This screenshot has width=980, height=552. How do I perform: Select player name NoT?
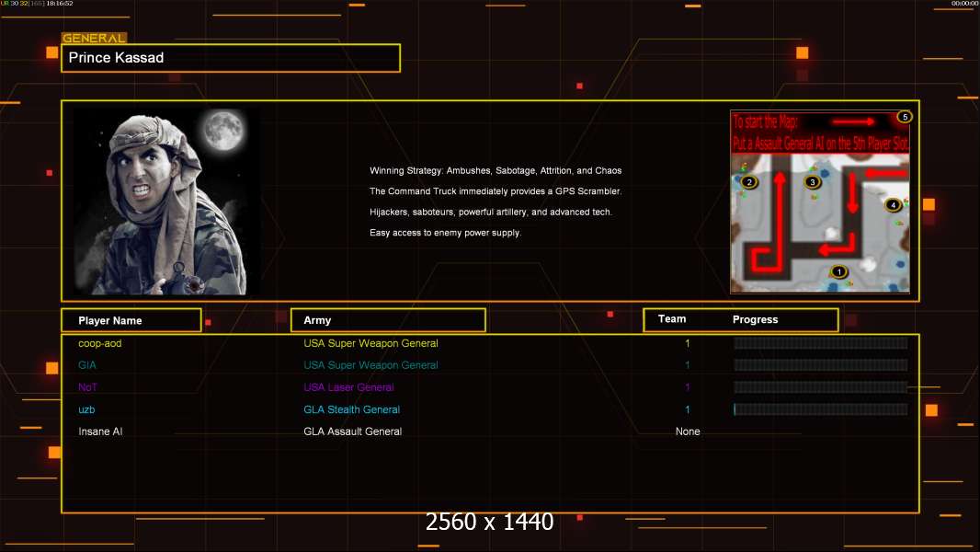coord(87,387)
